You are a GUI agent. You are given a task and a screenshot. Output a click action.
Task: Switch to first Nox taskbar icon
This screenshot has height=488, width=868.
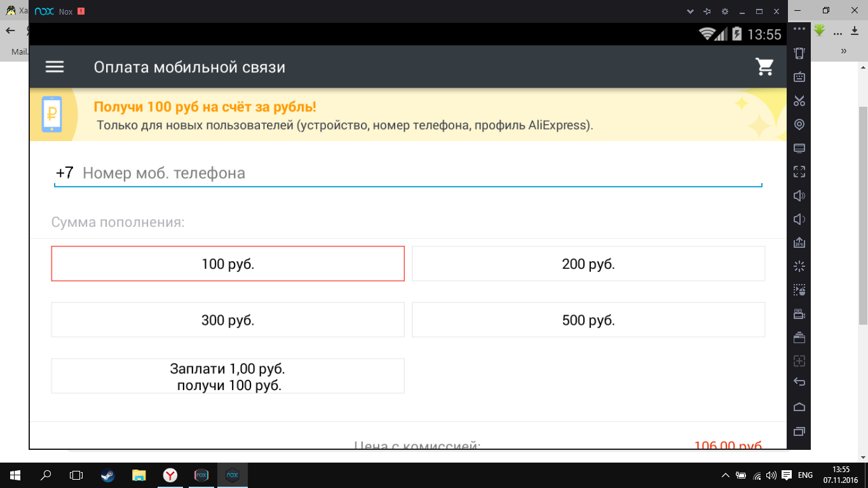click(201, 475)
